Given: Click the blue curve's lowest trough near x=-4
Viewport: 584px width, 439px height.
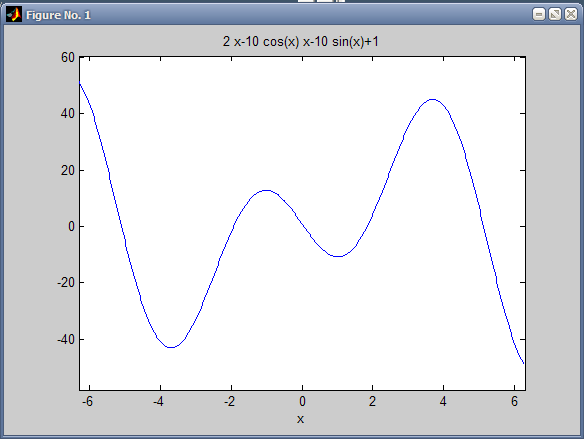Looking at the screenshot, I should 171,347.
